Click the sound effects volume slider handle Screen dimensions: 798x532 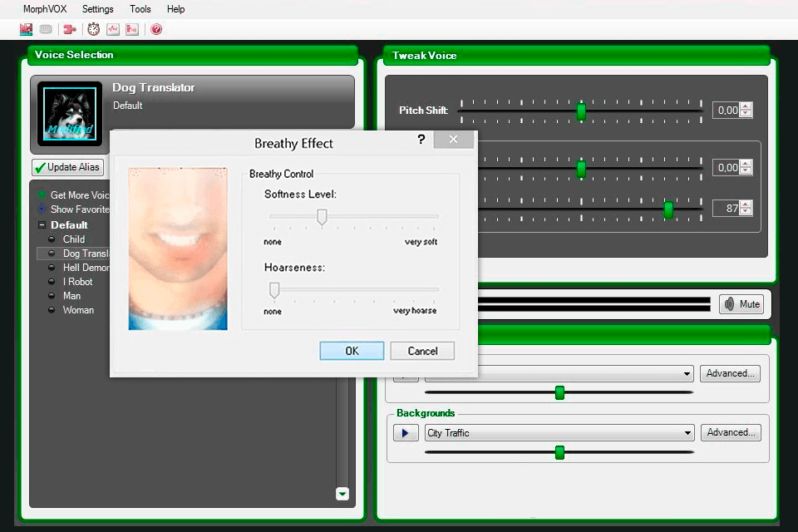tap(559, 392)
